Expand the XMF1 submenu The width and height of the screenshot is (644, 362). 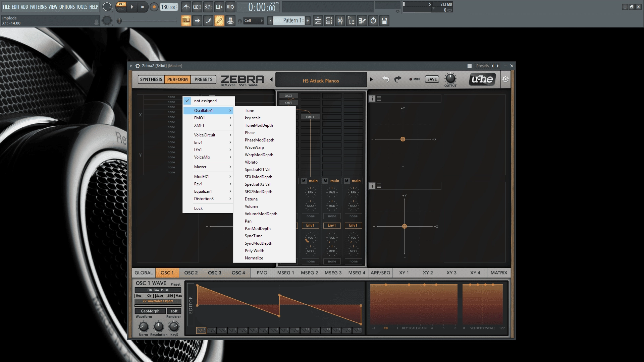pos(208,125)
